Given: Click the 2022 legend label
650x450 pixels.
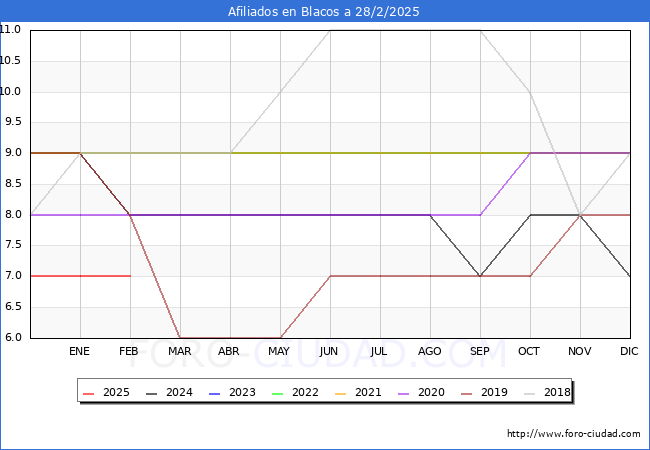Looking at the screenshot, I should pyautogui.click(x=305, y=392).
